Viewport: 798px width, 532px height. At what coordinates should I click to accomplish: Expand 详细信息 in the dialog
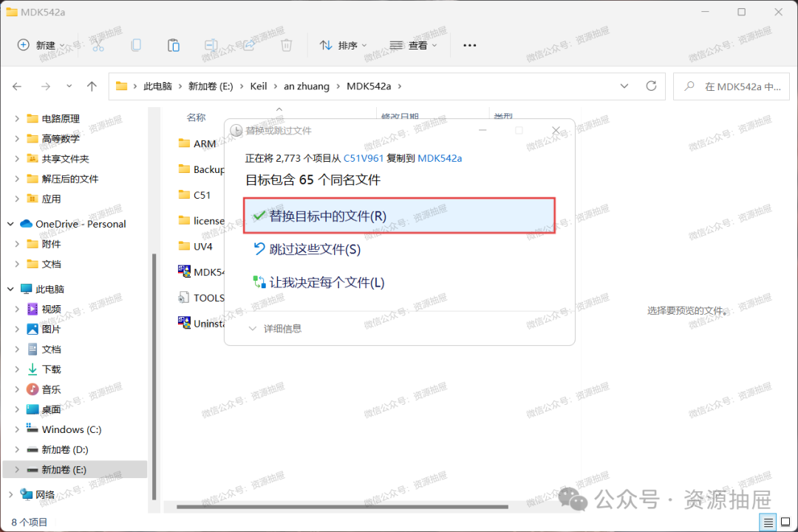(x=276, y=329)
